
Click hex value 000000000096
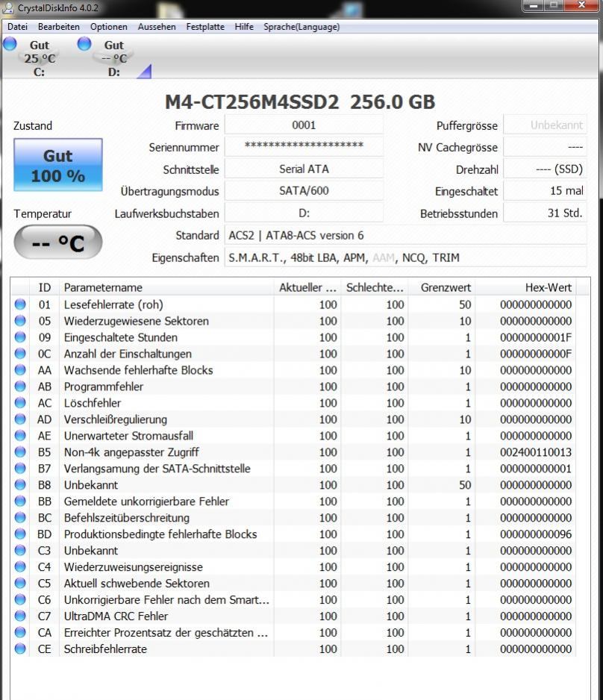(536, 534)
